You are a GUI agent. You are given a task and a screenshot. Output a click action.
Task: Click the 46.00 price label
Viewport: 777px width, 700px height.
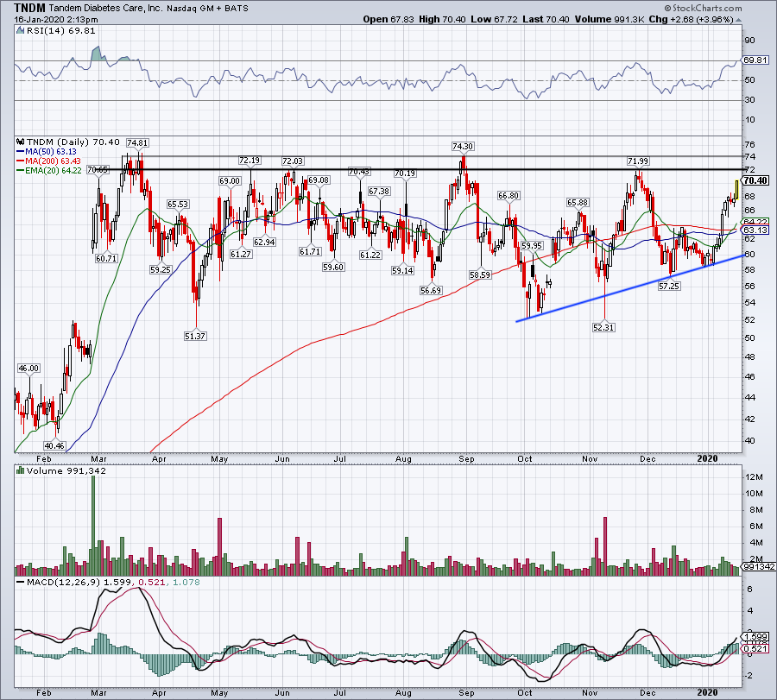28,368
